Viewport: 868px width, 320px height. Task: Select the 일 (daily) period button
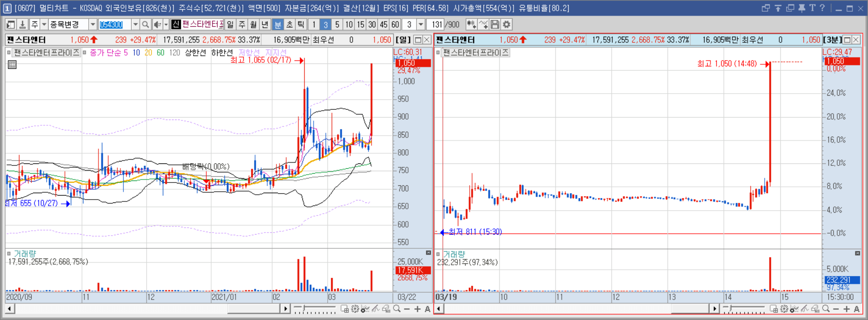click(x=230, y=24)
